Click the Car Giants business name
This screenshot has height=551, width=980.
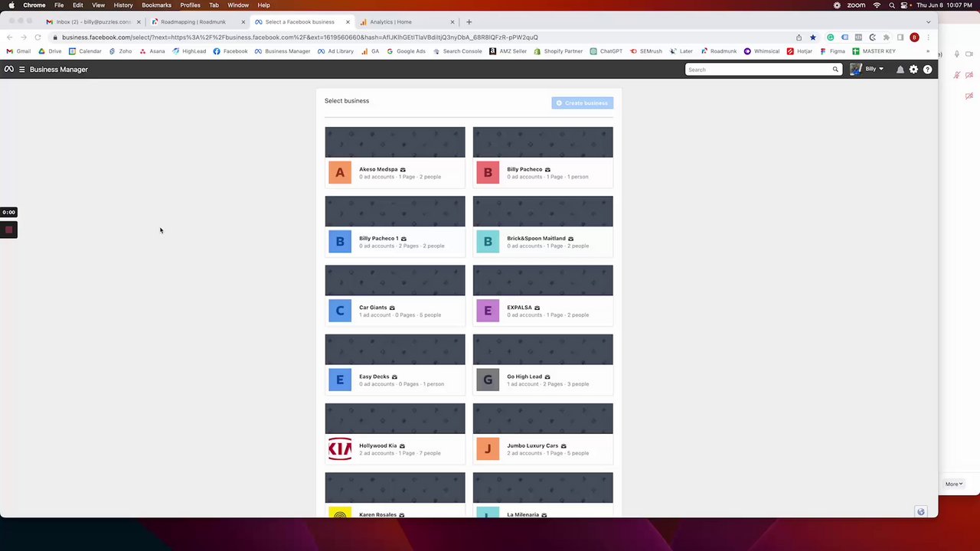(373, 308)
